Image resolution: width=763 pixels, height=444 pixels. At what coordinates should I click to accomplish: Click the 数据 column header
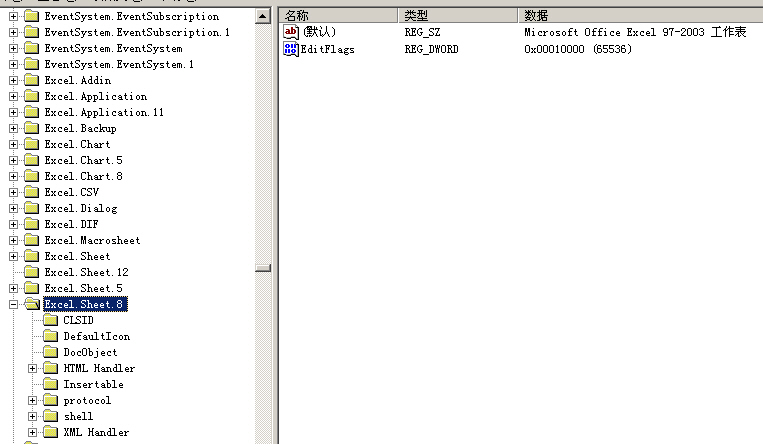[640, 16]
